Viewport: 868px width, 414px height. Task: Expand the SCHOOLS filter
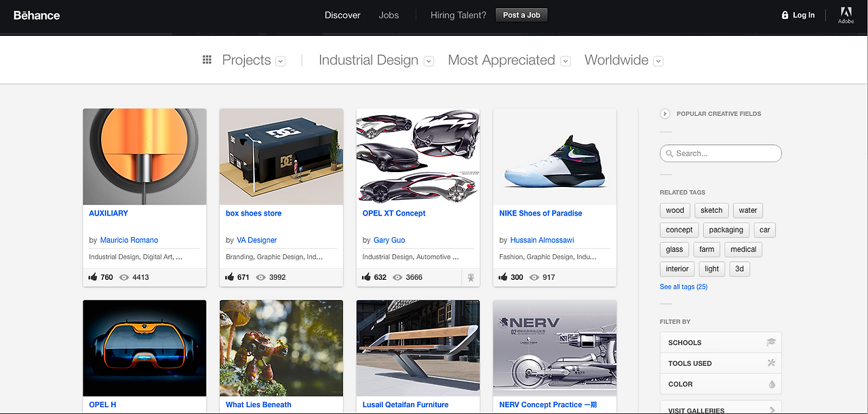(721, 342)
